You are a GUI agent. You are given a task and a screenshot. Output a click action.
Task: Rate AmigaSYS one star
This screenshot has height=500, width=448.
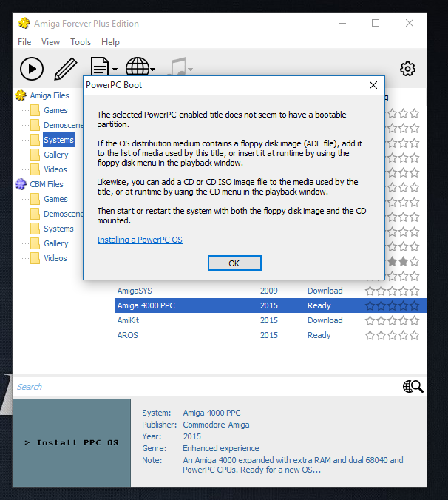click(x=370, y=291)
